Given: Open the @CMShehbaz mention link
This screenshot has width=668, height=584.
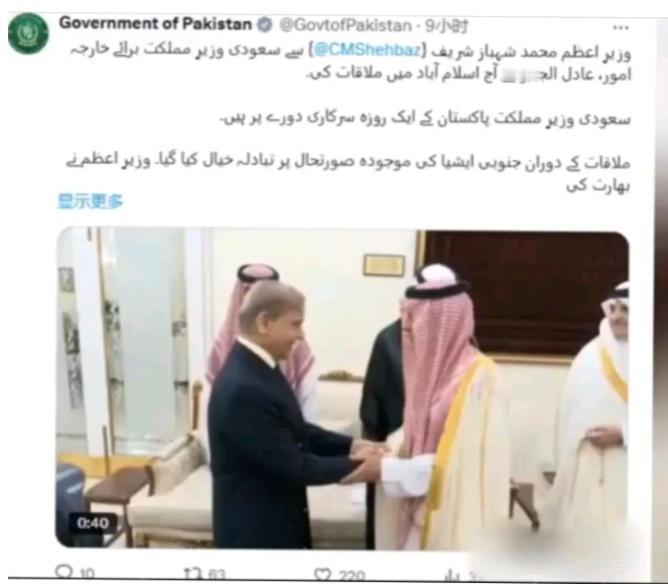Looking at the screenshot, I should (x=367, y=50).
